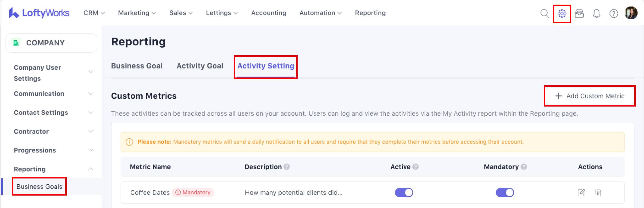644x208 pixels.
Task: Open help via question mark icon
Action: coord(613,13)
